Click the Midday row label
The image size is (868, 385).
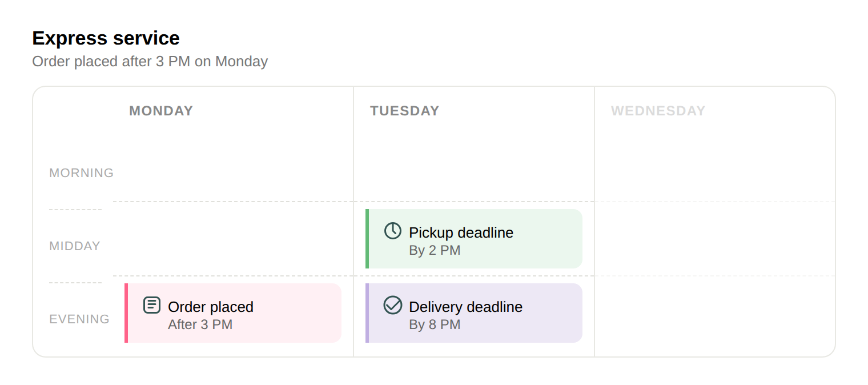pos(75,246)
